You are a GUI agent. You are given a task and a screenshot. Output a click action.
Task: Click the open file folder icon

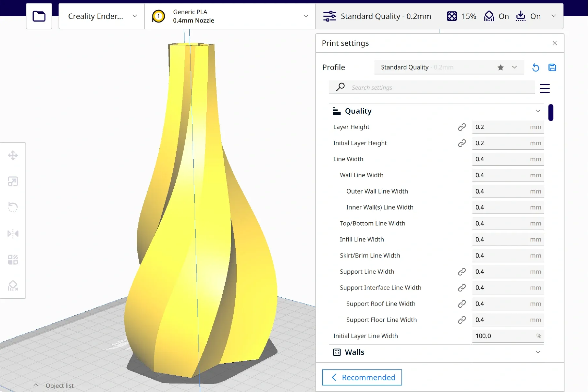coord(39,16)
